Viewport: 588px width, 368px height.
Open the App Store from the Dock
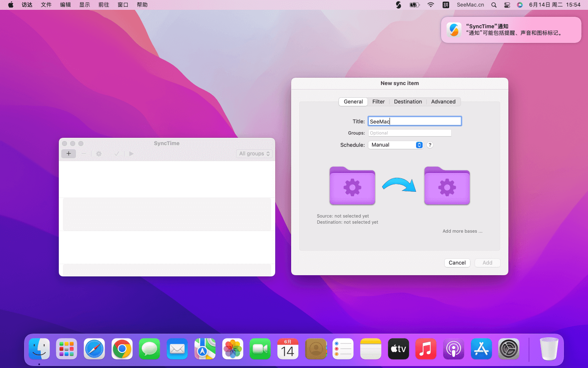tap(481, 349)
